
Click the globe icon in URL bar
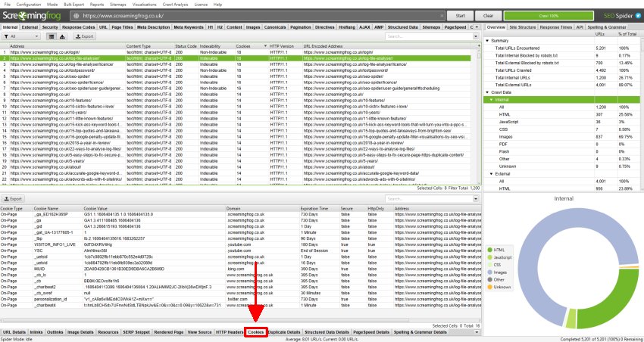(76, 16)
